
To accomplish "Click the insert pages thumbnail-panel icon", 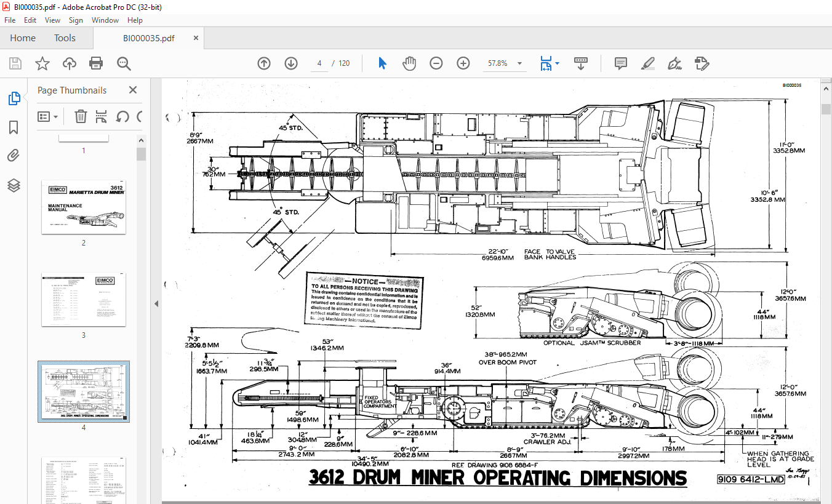I will coord(102,116).
